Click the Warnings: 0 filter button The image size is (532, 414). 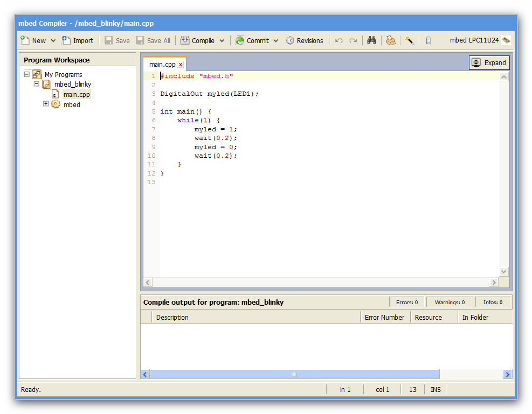point(450,302)
